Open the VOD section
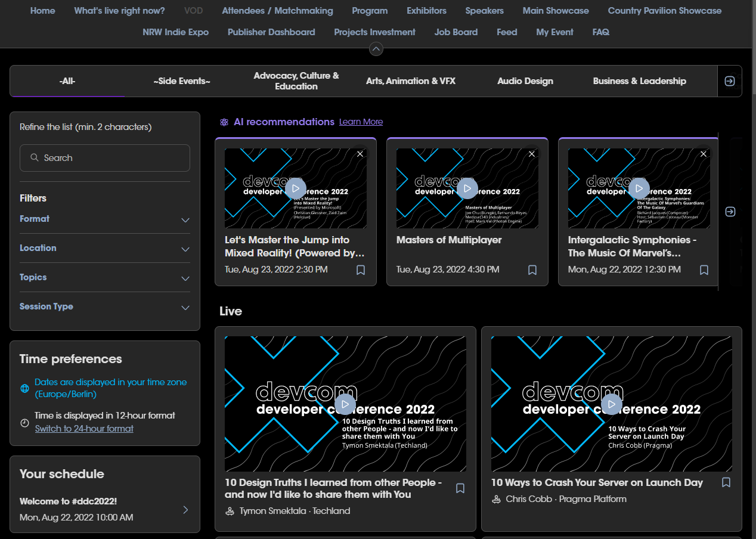This screenshot has height=539, width=756. [194, 11]
